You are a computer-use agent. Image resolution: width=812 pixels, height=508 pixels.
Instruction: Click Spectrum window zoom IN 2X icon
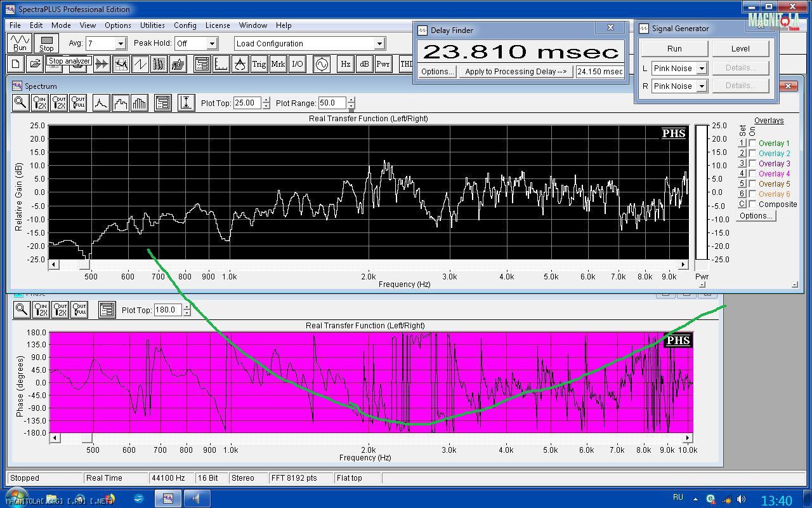tap(40, 103)
